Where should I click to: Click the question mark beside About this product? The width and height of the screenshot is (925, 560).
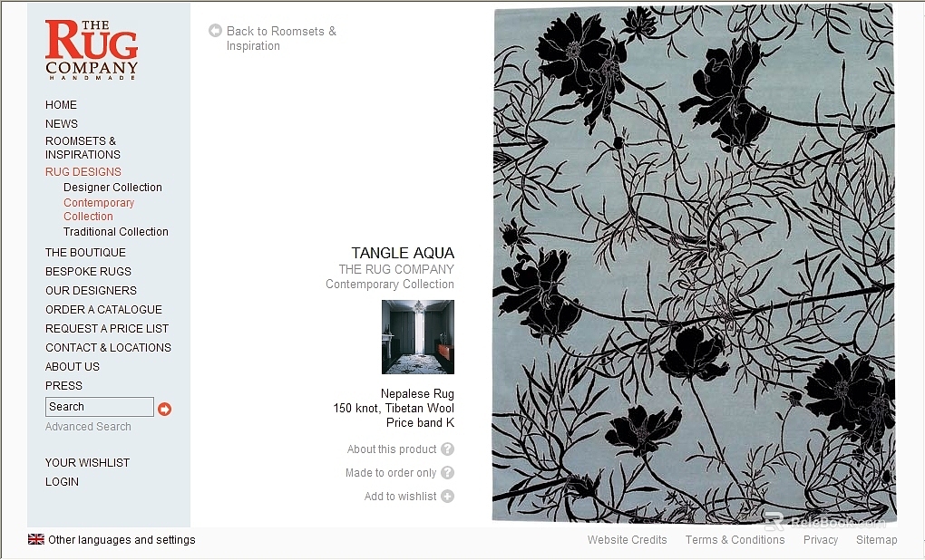tap(448, 449)
